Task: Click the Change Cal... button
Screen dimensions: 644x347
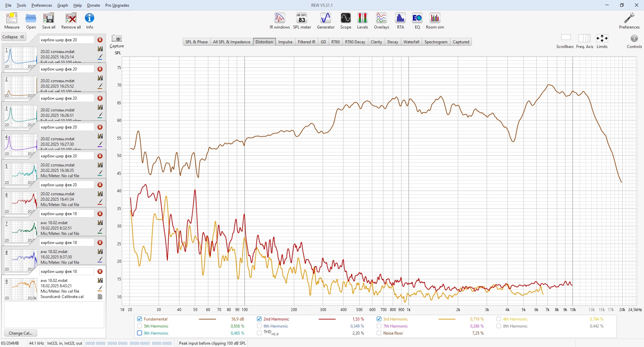Action: tap(20, 333)
